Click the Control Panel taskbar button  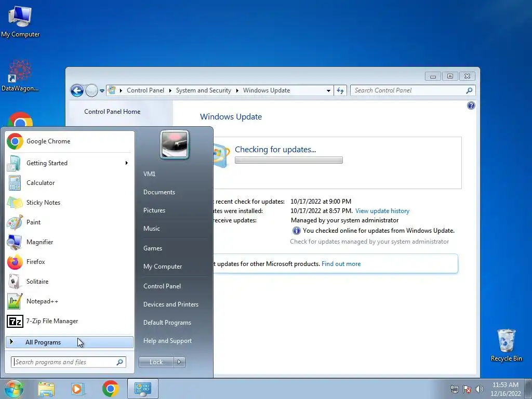[142, 389]
